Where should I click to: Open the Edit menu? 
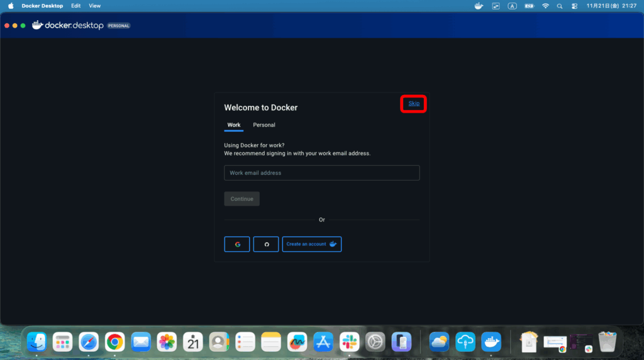[75, 6]
